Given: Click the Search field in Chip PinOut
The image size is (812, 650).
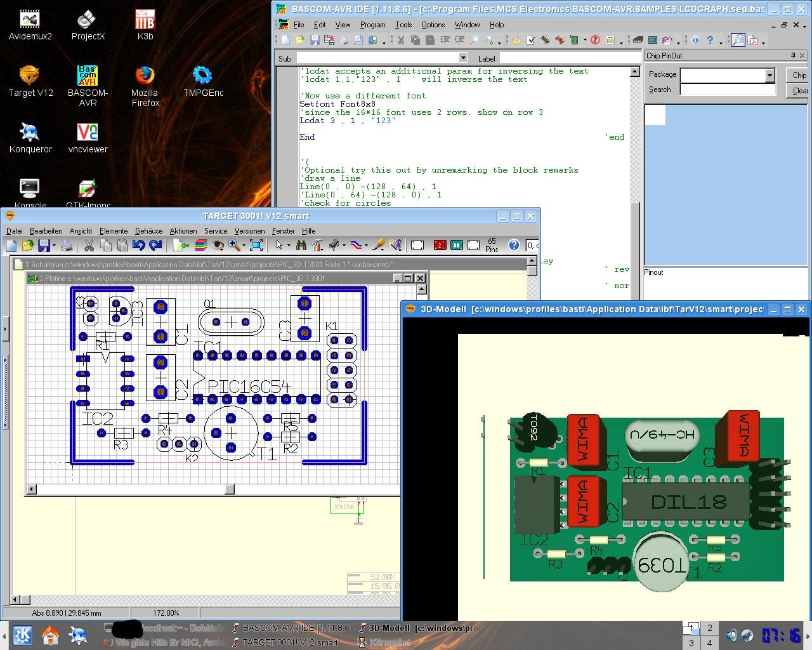Looking at the screenshot, I should click(728, 90).
